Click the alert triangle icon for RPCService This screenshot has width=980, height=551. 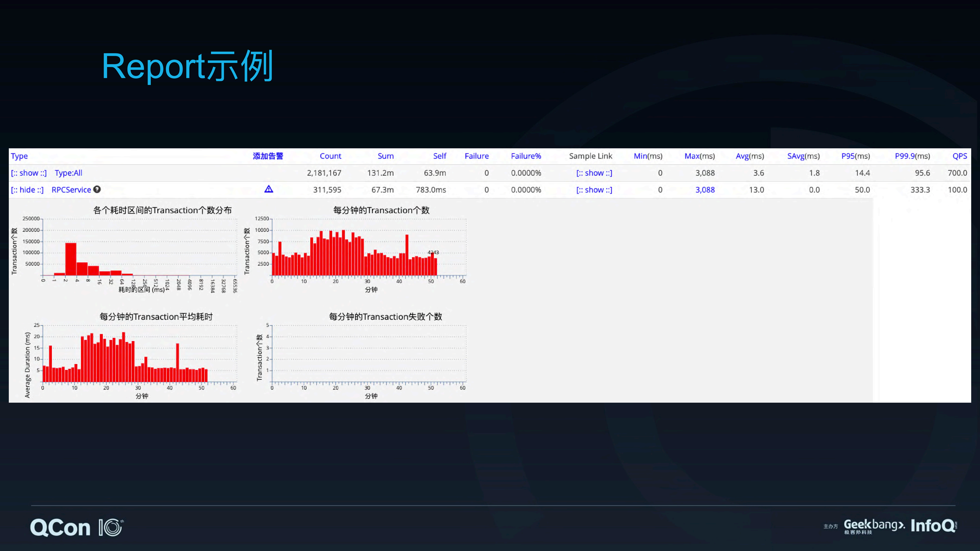click(269, 189)
